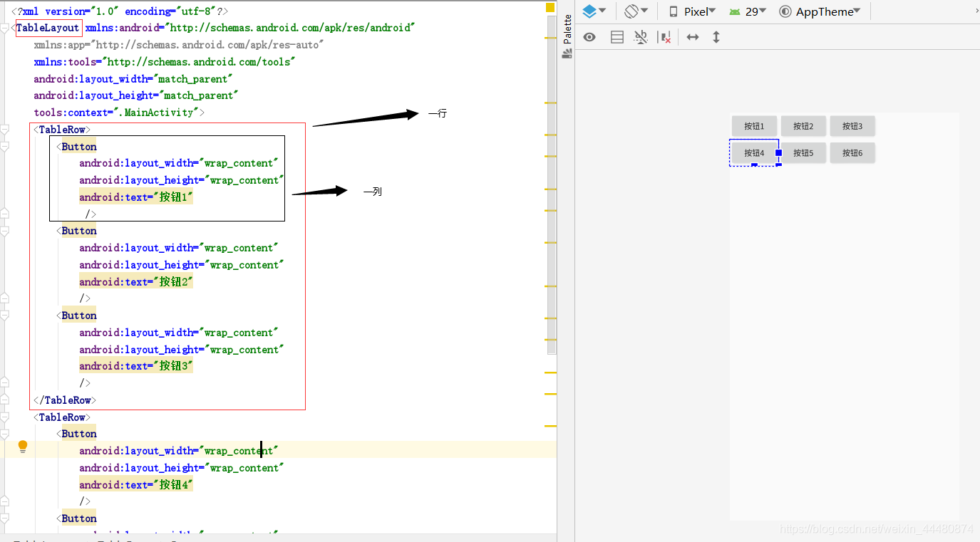Click the yellow warning stripe mark beside the android:text="按钮1" line
Viewport: 980px width, 542px height.
(551, 188)
